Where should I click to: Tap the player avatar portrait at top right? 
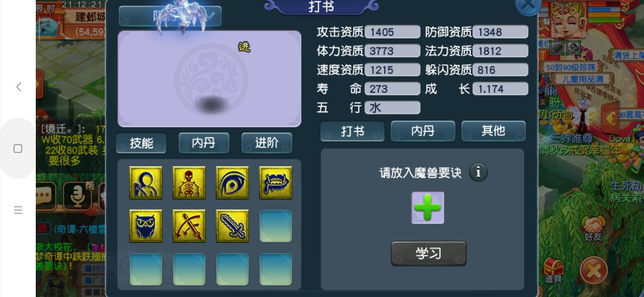coord(567,19)
